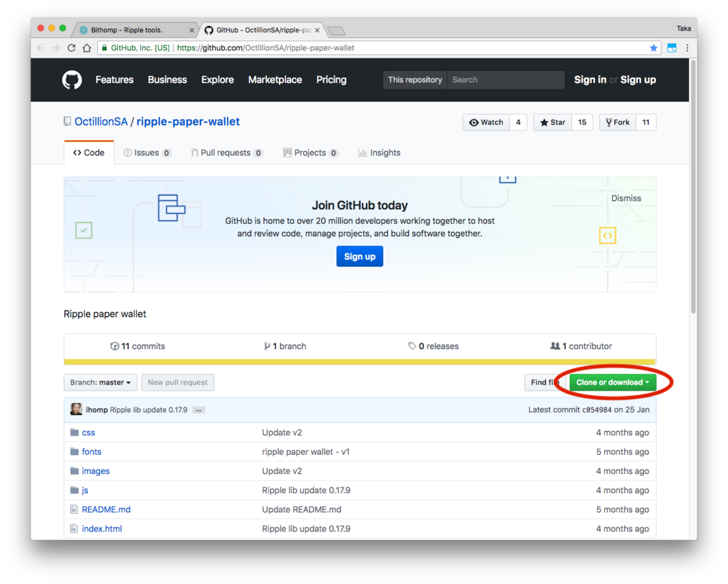Image resolution: width=728 pixels, height=584 pixels.
Task: Open the ripple-paper-wallet repository link
Action: point(188,122)
